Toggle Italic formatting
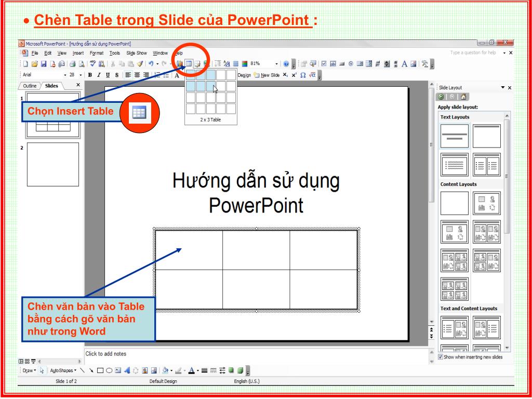Viewport: 532px width, 399px height. coord(99,75)
